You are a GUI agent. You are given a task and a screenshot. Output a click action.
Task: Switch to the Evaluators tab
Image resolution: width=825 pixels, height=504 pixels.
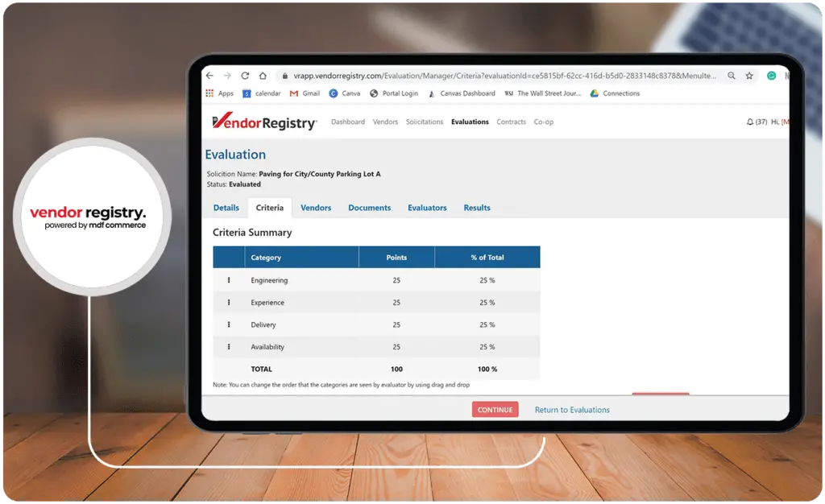pyautogui.click(x=427, y=208)
